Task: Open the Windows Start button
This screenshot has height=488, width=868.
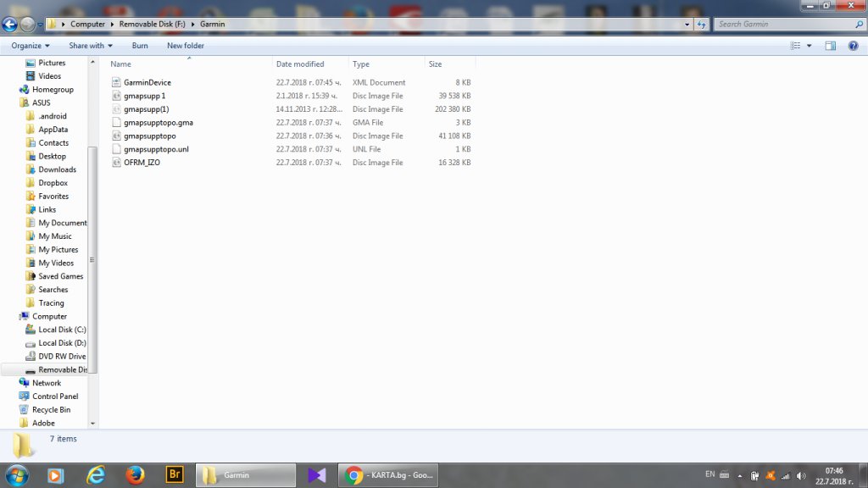Action: pyautogui.click(x=17, y=475)
